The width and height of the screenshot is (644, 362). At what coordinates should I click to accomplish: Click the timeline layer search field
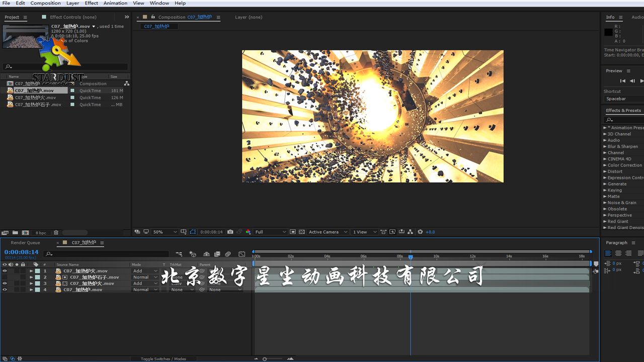pyautogui.click(x=107, y=254)
